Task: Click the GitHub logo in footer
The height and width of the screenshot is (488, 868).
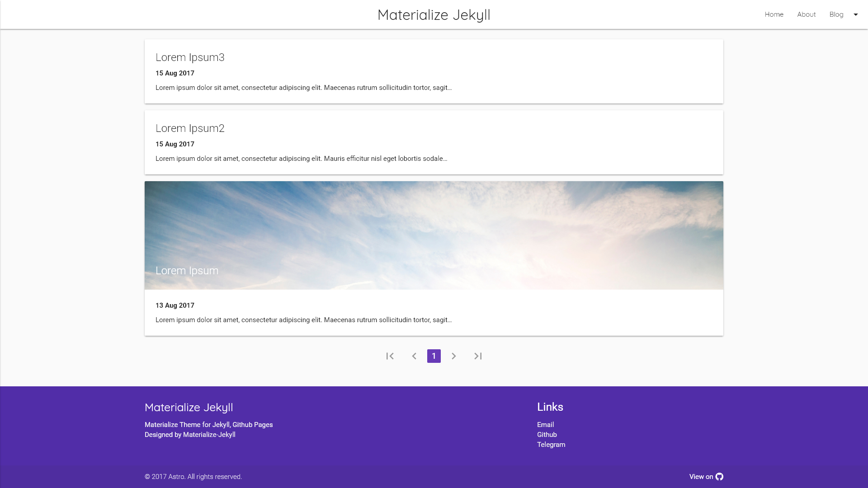Action: 719,477
